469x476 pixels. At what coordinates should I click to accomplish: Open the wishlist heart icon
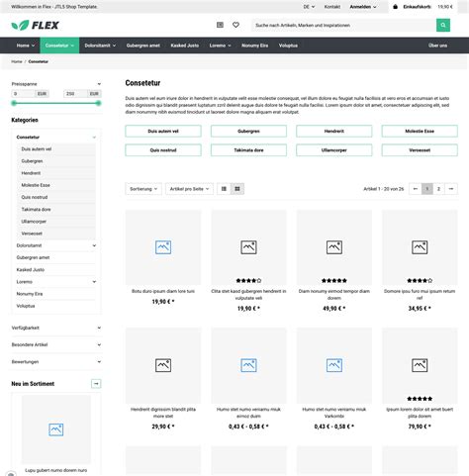(x=235, y=25)
